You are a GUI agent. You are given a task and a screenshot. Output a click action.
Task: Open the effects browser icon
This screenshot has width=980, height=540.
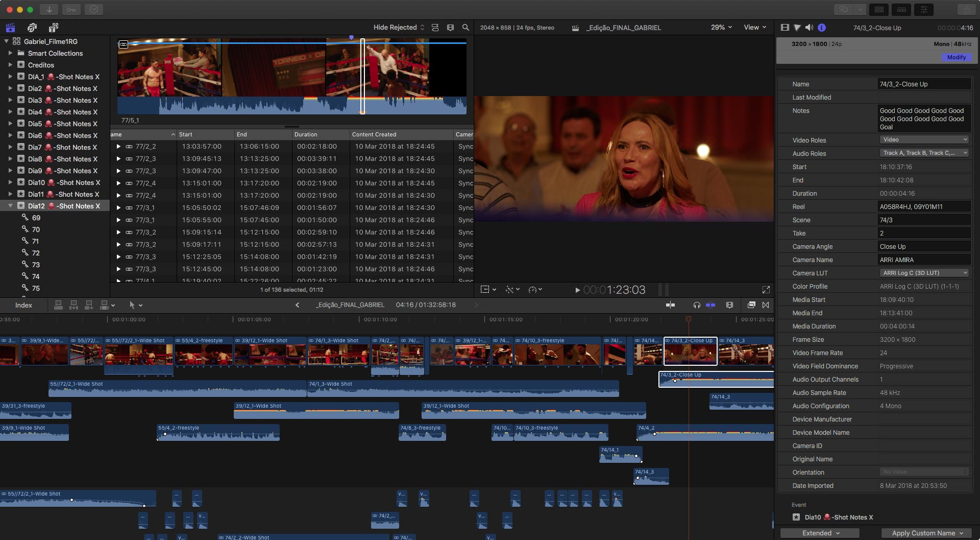click(751, 305)
